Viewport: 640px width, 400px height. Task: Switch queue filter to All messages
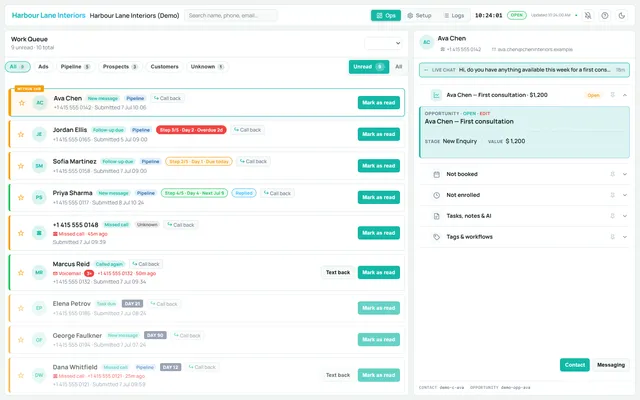pyautogui.click(x=398, y=67)
